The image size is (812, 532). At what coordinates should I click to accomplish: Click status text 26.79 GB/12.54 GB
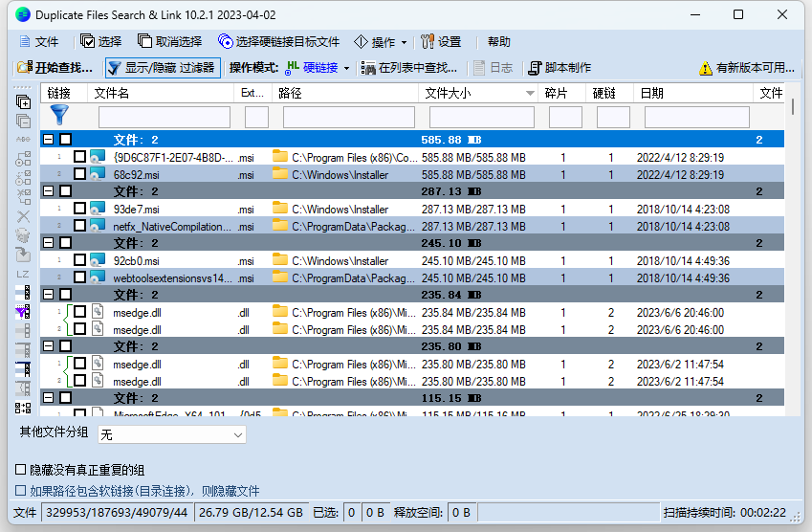[251, 512]
